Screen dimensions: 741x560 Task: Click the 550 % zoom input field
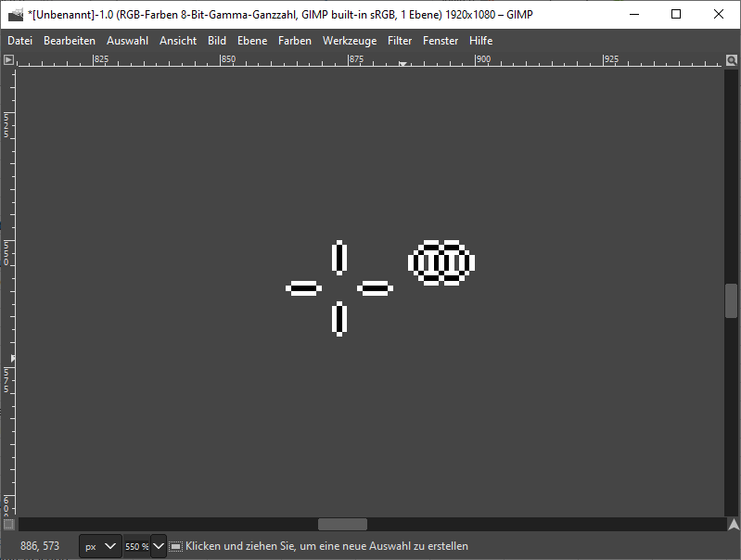pos(136,546)
